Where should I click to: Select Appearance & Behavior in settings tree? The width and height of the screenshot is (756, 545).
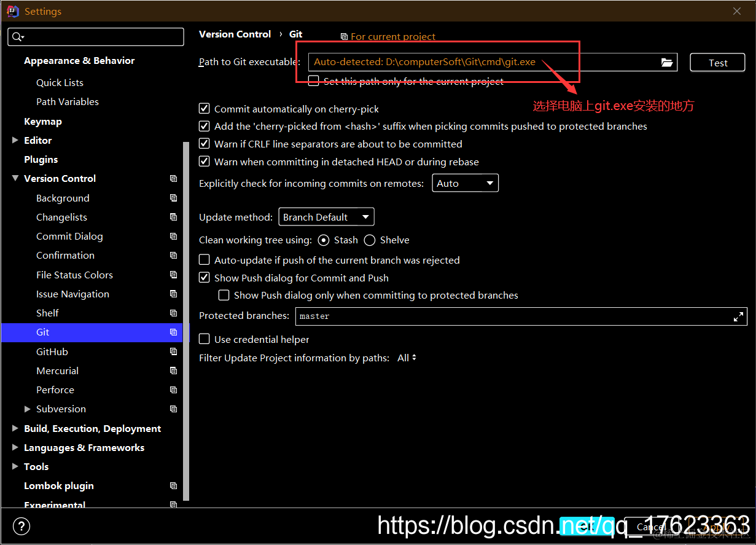point(79,60)
